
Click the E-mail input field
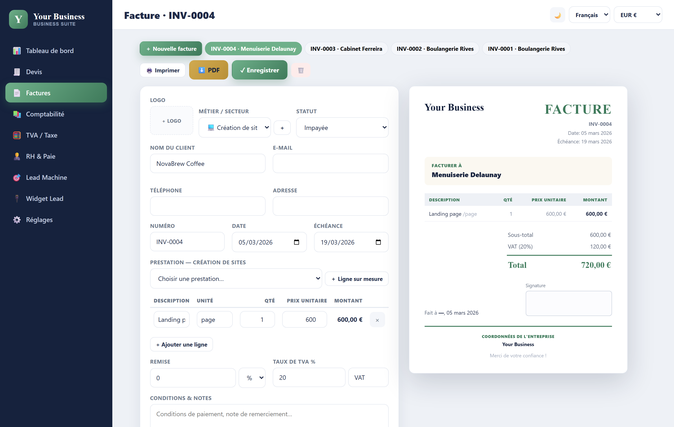331,164
